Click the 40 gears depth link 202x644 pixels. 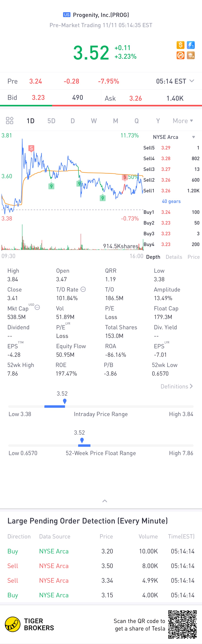(171, 201)
